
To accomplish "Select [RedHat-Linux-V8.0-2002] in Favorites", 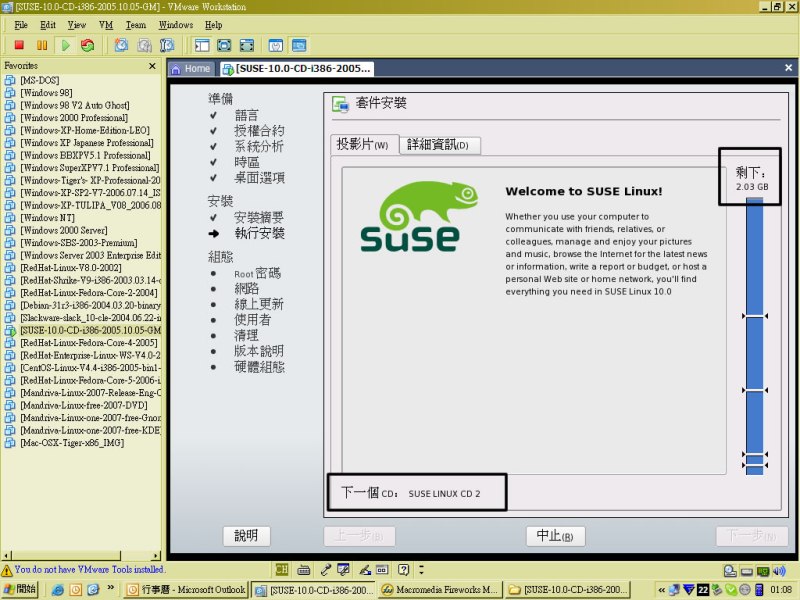I will click(x=71, y=268).
